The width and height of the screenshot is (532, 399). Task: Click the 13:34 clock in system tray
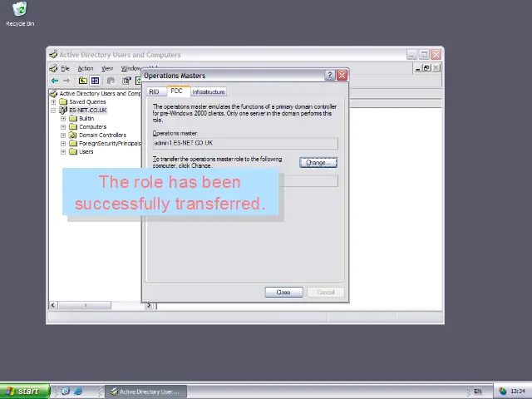[x=518, y=392]
